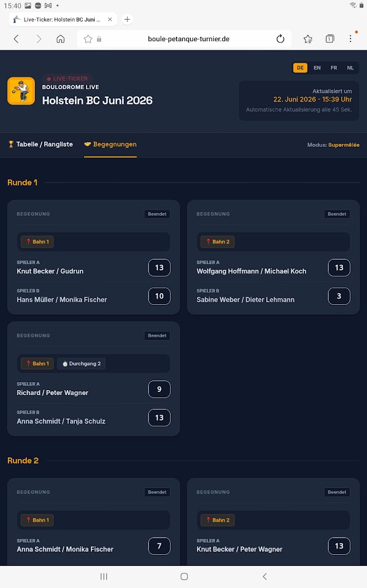Select the Begegnungen tab

click(110, 144)
